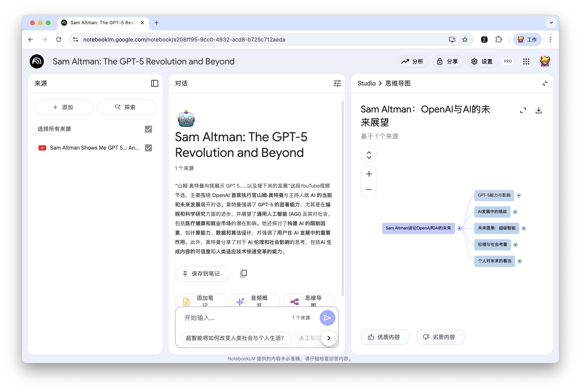Open the browser extensions puzzle icon

click(x=498, y=40)
